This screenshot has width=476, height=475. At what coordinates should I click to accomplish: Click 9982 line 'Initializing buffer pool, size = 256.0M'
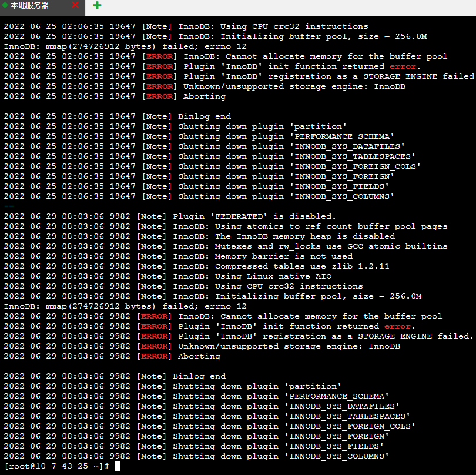click(213, 296)
